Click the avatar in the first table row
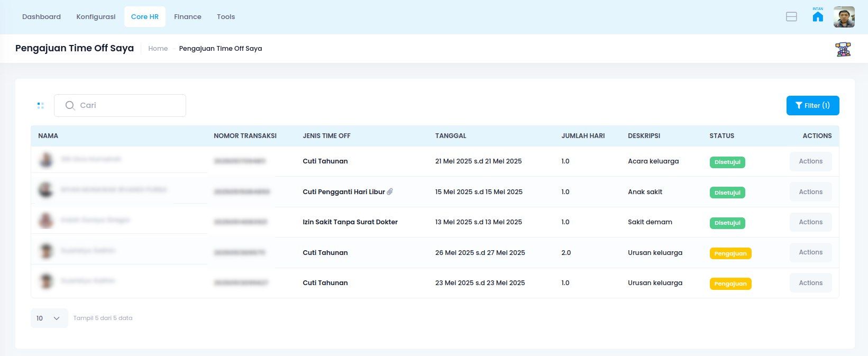The image size is (868, 356). (x=47, y=160)
